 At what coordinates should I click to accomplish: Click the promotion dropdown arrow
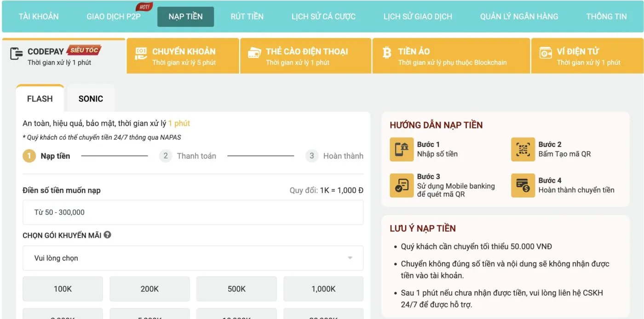coord(350,258)
